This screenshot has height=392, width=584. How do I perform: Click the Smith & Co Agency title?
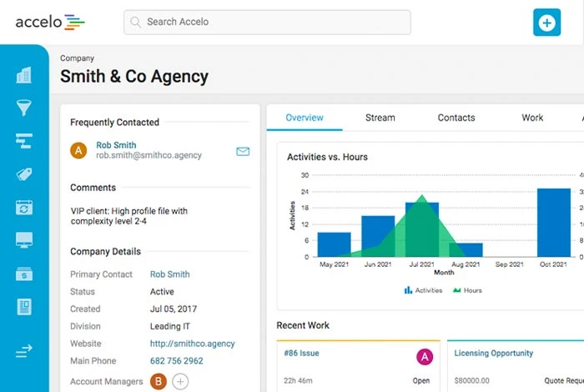(134, 77)
